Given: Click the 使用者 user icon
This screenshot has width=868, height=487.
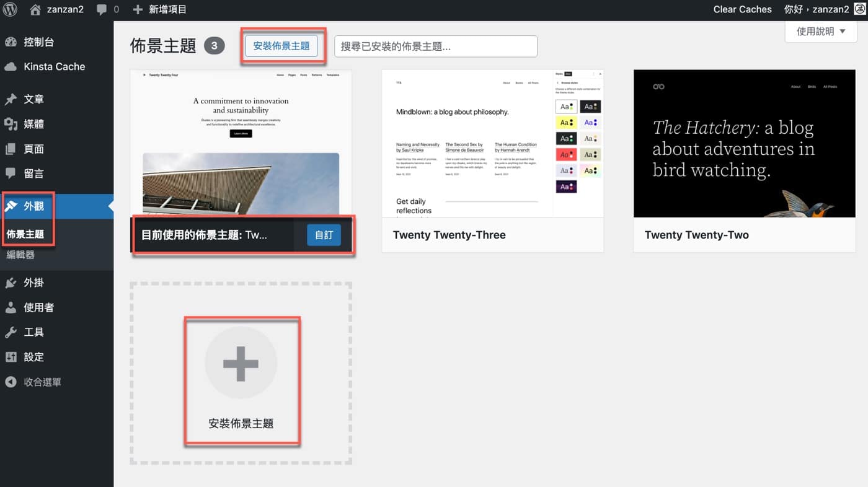Looking at the screenshot, I should (11, 307).
